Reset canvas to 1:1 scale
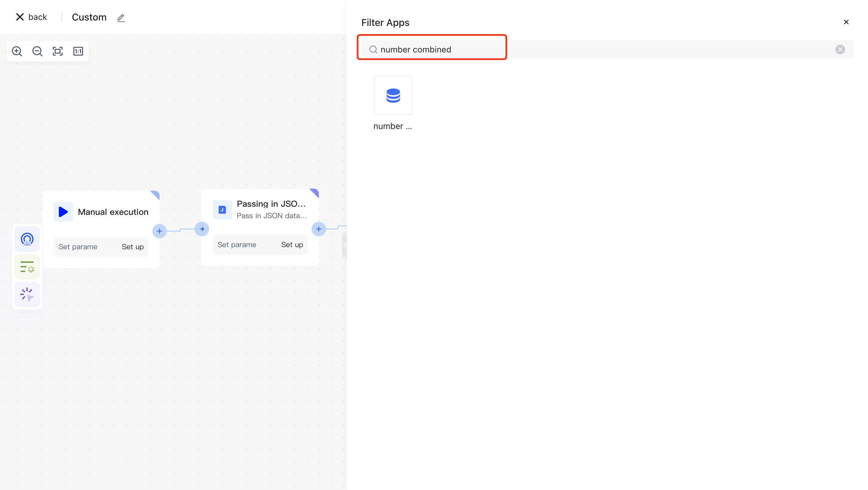Viewport: 868px width, 490px height. click(x=78, y=51)
